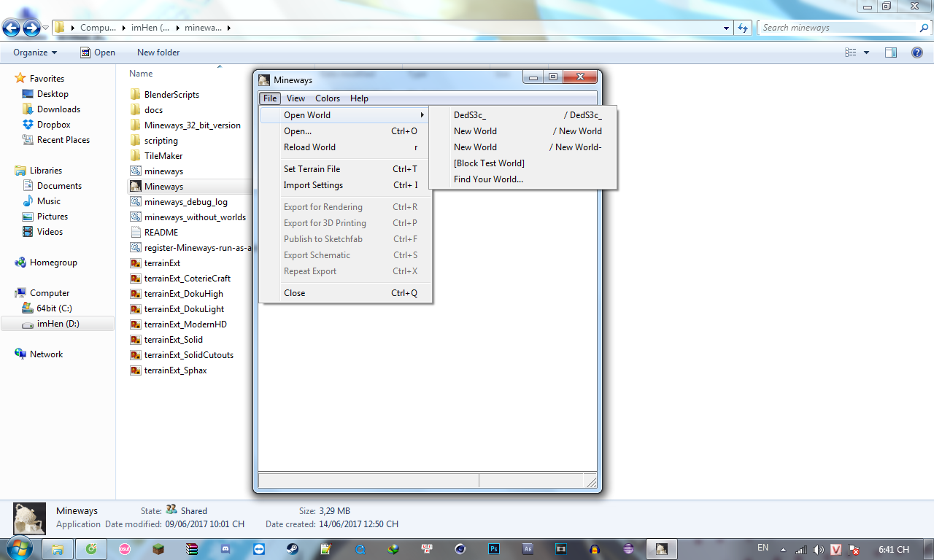Open Explorer help question mark
Image resolution: width=934 pixels, height=560 pixels.
pyautogui.click(x=917, y=52)
